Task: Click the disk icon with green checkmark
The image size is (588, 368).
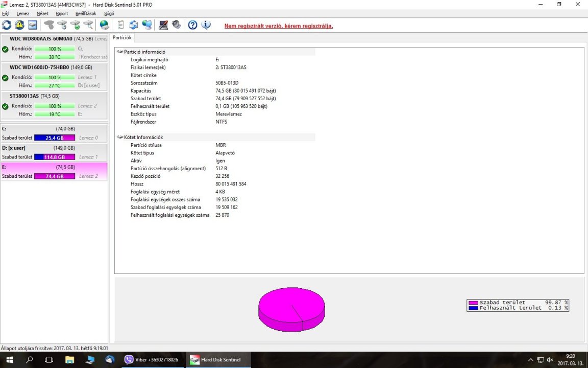Action: [x=76, y=25]
